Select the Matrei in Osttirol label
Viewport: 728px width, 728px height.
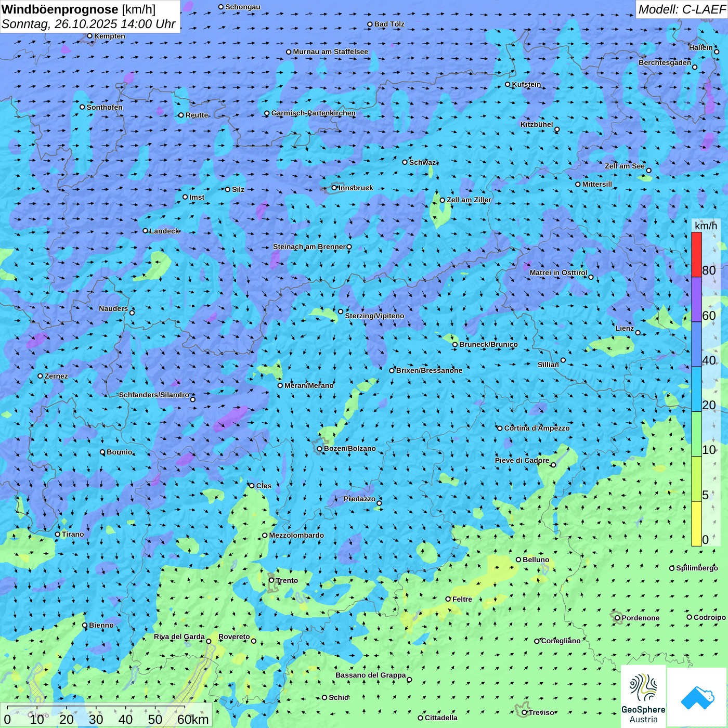558,272
